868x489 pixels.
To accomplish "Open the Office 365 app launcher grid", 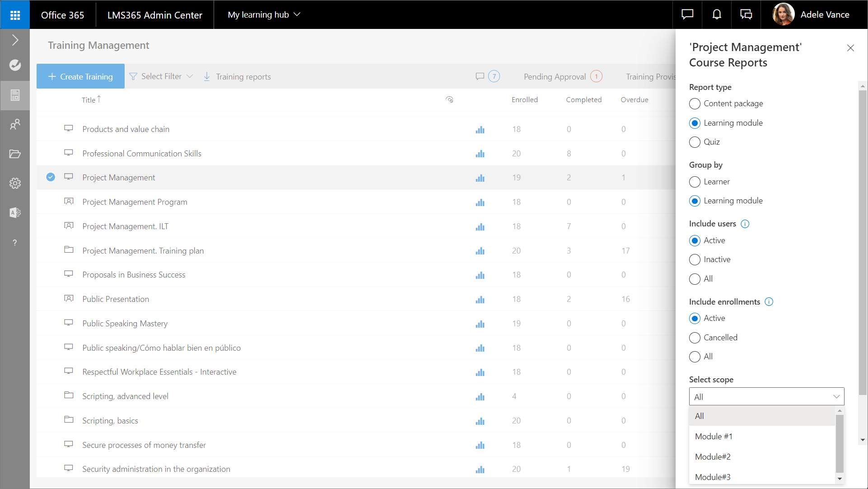I will click(15, 15).
